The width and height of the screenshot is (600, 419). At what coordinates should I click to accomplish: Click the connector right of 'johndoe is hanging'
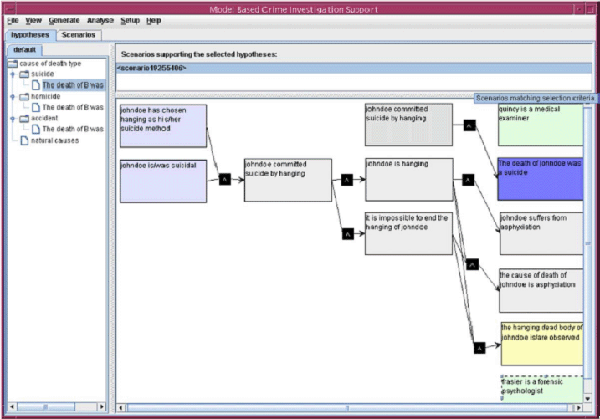466,180
